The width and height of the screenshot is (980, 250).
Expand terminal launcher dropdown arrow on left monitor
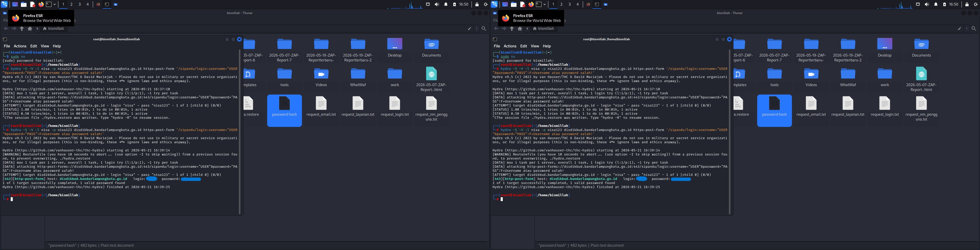(x=55, y=5)
